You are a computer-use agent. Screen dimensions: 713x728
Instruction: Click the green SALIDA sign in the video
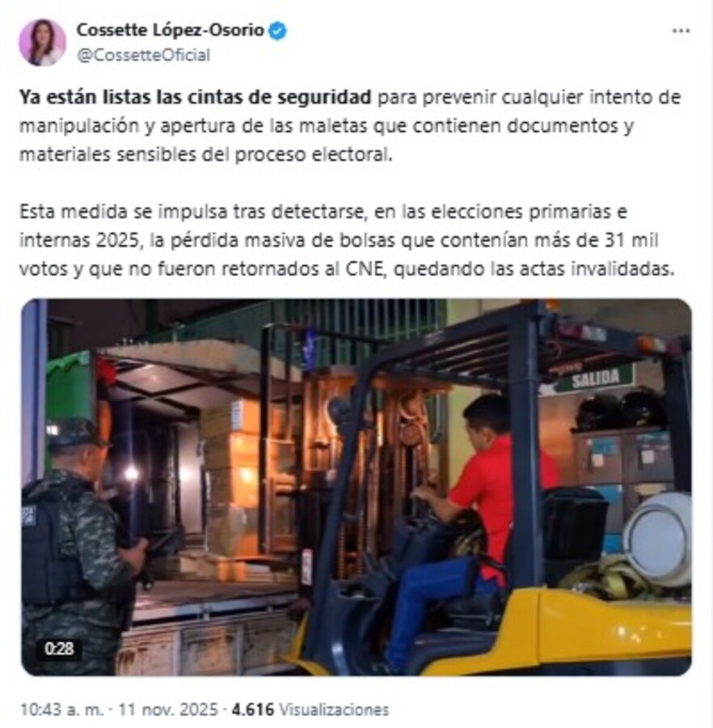[595, 379]
